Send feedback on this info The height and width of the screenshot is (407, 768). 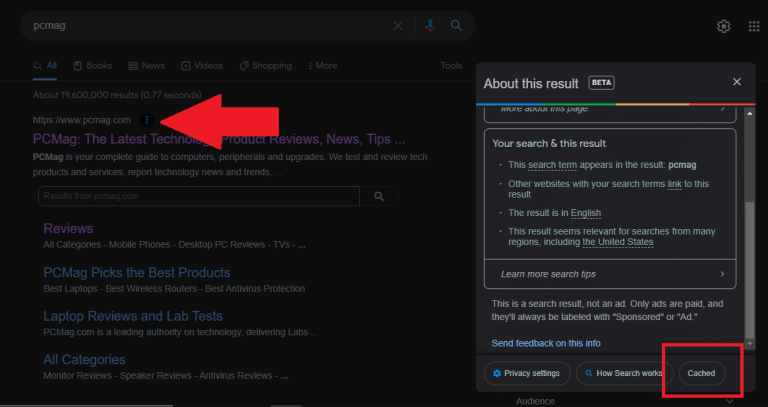coord(546,343)
